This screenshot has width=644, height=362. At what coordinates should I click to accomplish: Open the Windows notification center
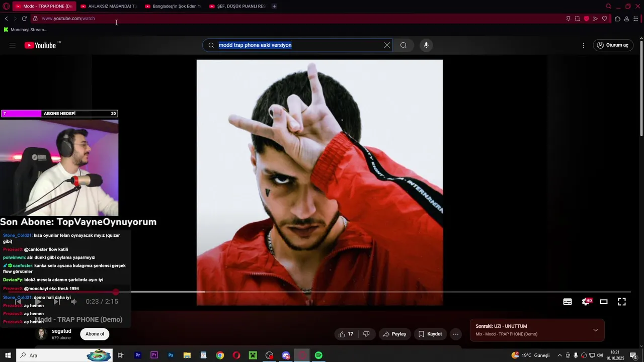(634, 355)
